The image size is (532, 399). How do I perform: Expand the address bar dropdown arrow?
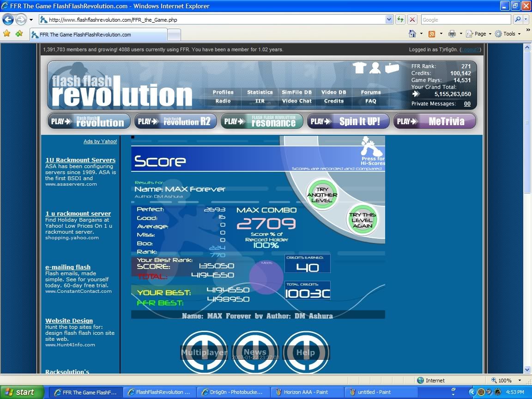(389, 19)
